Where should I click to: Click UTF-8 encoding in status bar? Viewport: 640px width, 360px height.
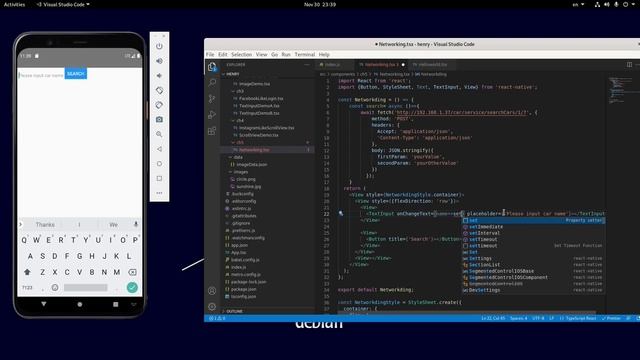(x=538, y=318)
